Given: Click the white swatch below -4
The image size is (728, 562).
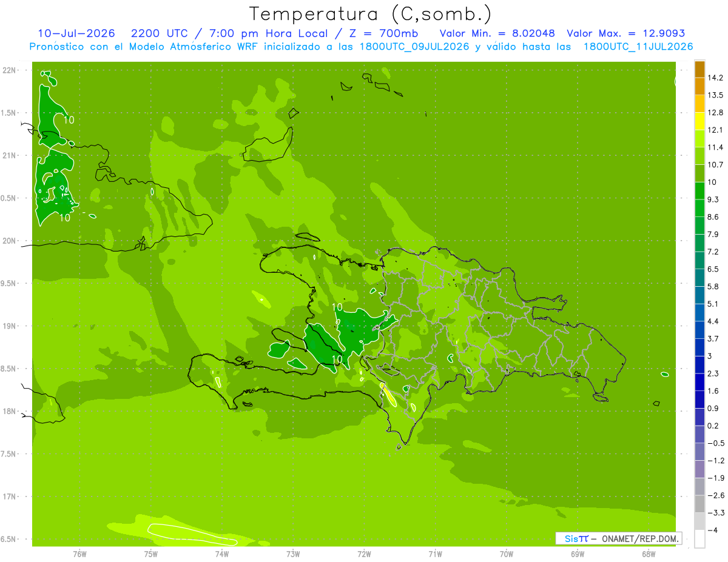Looking at the screenshot, I should [x=699, y=539].
